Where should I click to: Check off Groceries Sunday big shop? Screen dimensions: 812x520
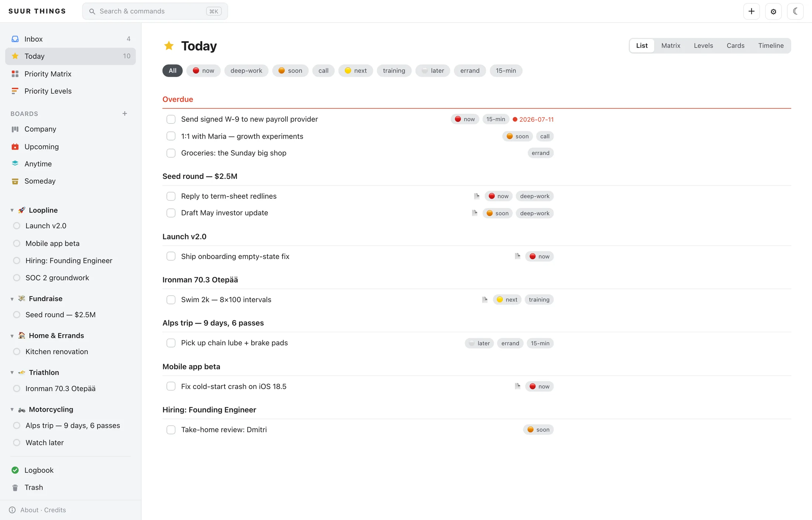(171, 153)
